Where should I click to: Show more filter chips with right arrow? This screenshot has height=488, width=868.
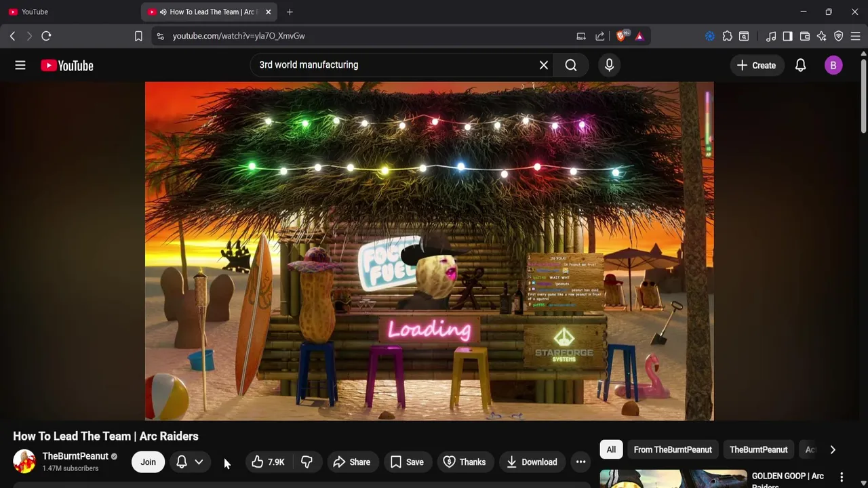point(833,449)
